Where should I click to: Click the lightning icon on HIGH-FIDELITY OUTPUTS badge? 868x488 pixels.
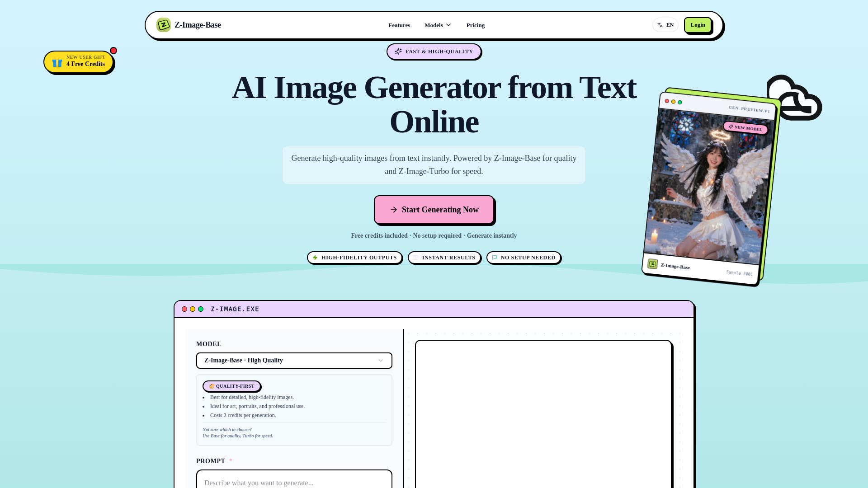pos(315,258)
